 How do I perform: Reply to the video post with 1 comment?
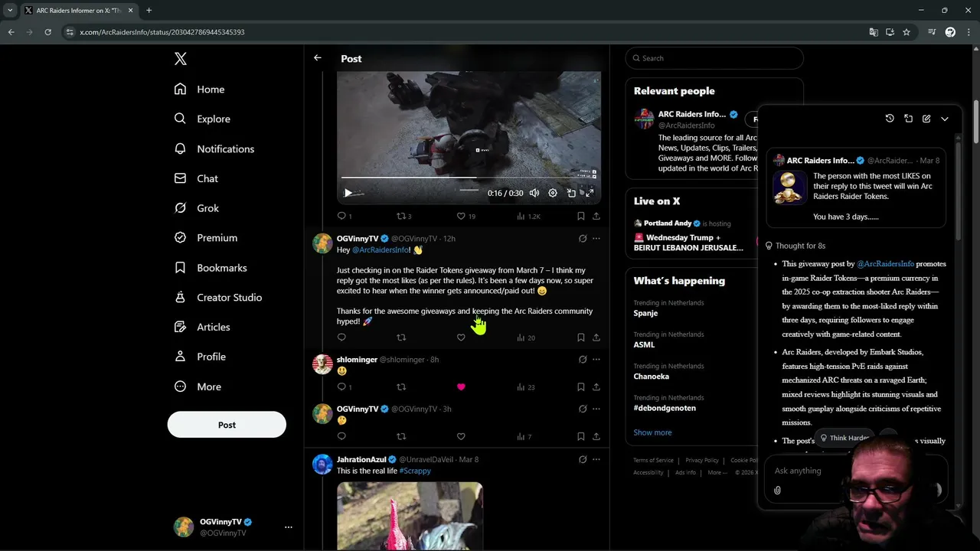click(345, 217)
